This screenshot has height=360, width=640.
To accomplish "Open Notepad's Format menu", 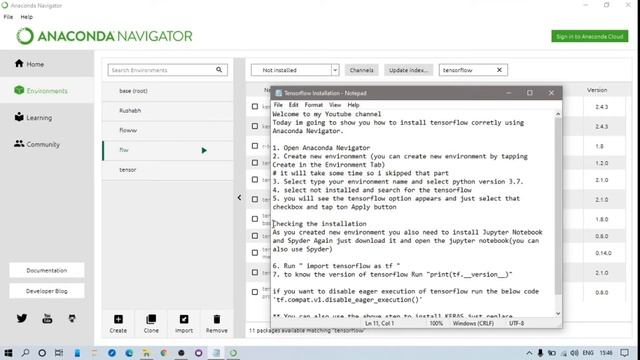I will click(x=313, y=105).
